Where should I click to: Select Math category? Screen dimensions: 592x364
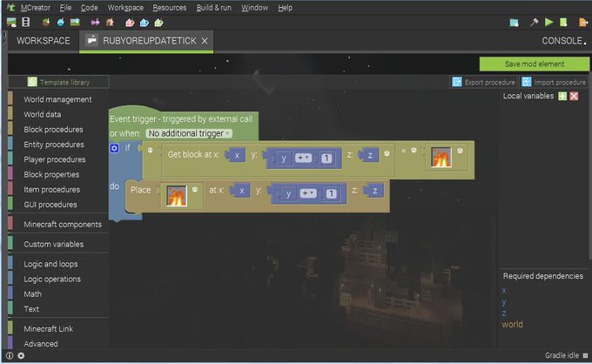coord(33,294)
